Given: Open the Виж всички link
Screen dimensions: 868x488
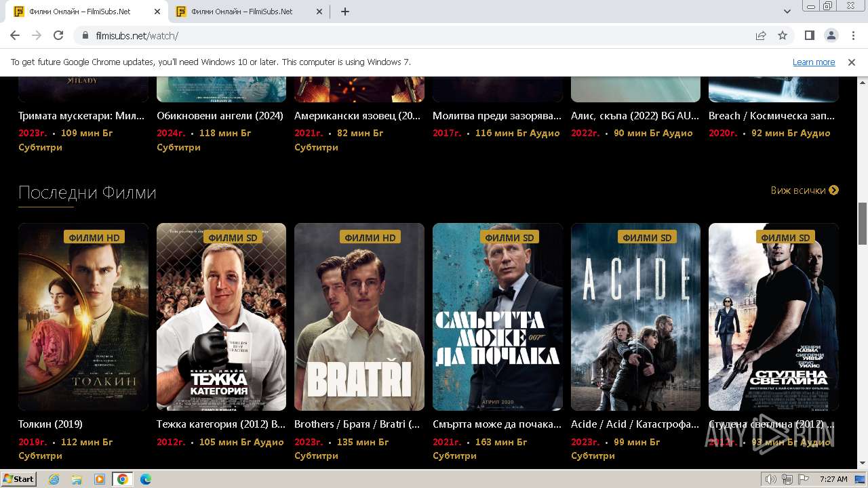Looking at the screenshot, I should click(804, 190).
